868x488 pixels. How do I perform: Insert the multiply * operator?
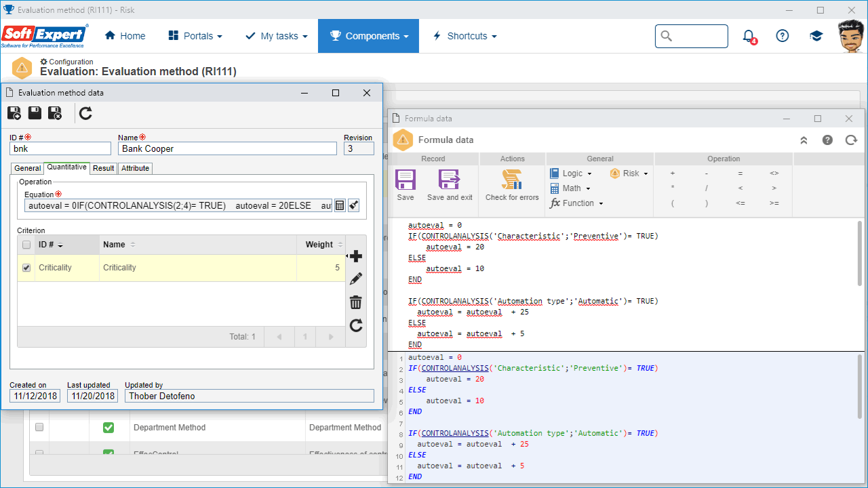[673, 188]
